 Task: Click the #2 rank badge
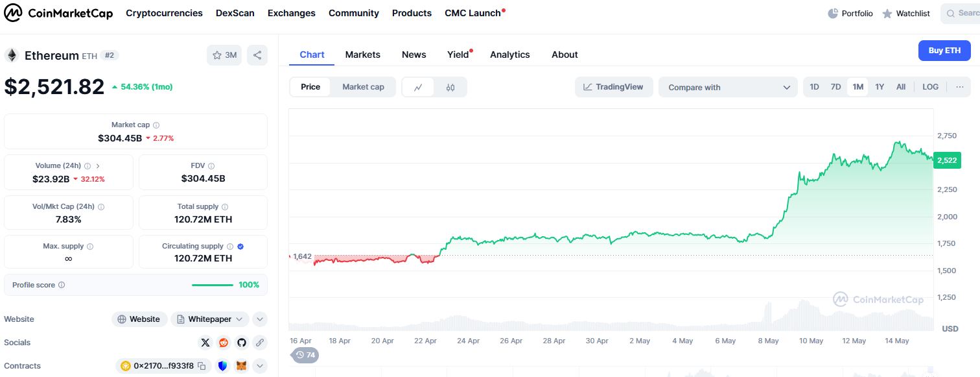(110, 55)
